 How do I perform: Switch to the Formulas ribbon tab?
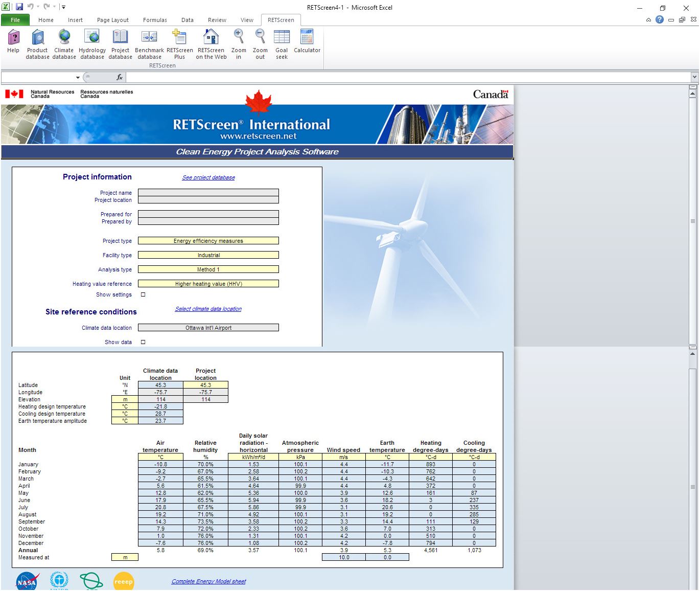click(x=154, y=20)
